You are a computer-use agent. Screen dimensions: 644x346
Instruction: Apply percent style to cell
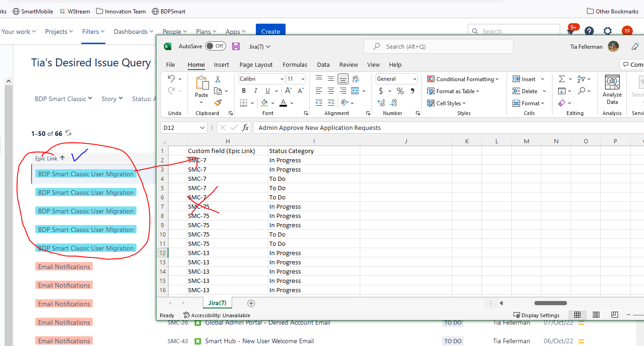click(x=400, y=91)
